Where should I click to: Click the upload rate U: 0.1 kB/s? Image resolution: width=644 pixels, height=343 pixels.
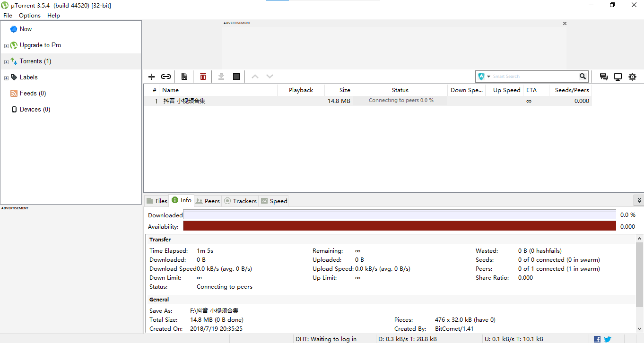point(514,339)
